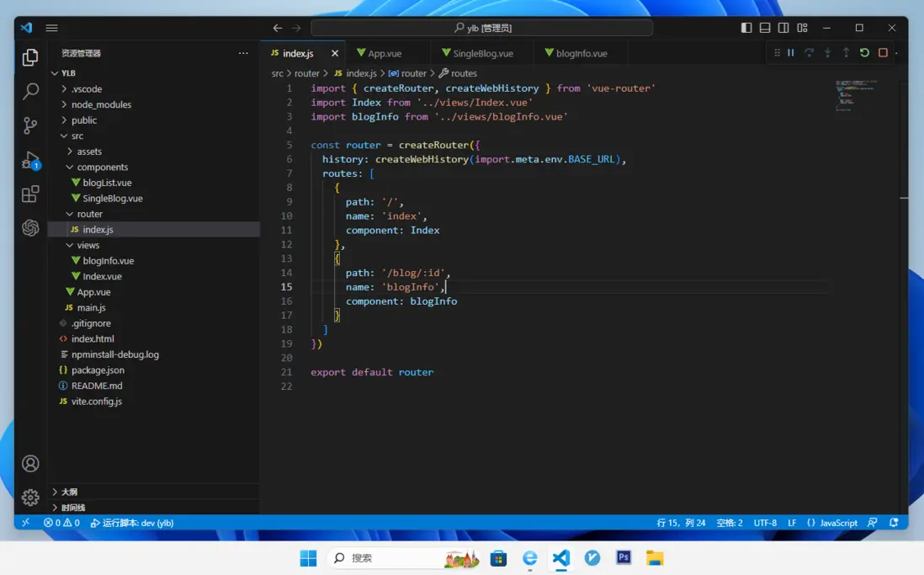Toggle the primary side bar layout
Screen dimensions: 924x575
[x=746, y=28]
